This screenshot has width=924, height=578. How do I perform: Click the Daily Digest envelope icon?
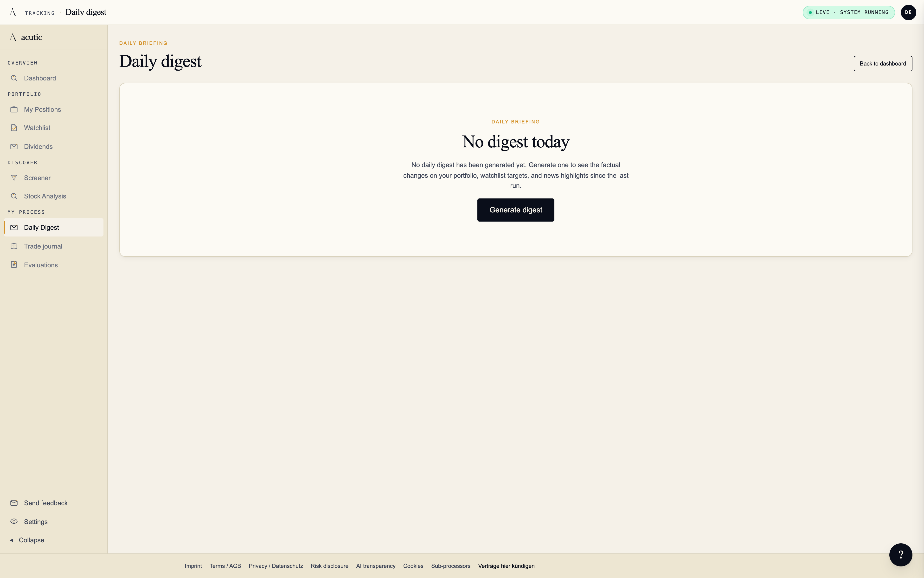pos(14,227)
